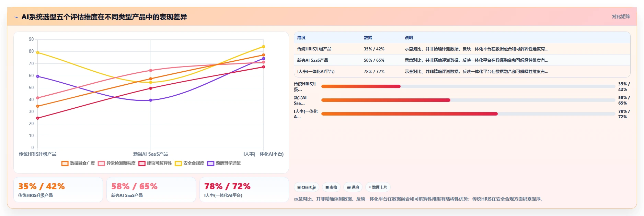The height and width of the screenshot is (216, 644).
Task: Click the 进度 tag chip
Action: pyautogui.click(x=353, y=187)
